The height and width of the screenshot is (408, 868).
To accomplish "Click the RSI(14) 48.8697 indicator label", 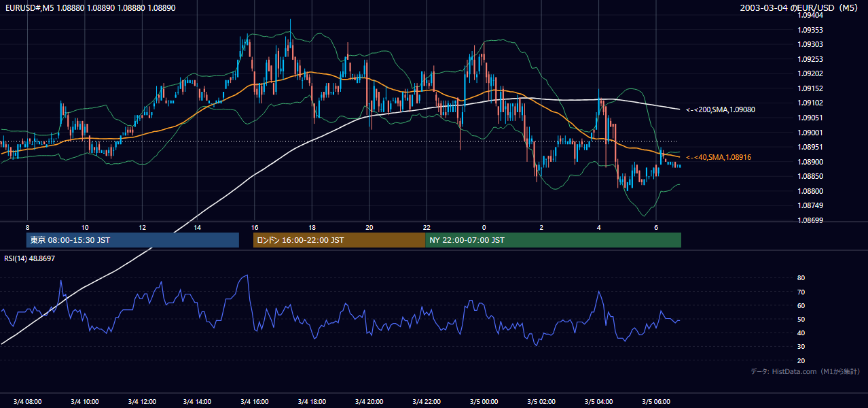I will (x=30, y=258).
